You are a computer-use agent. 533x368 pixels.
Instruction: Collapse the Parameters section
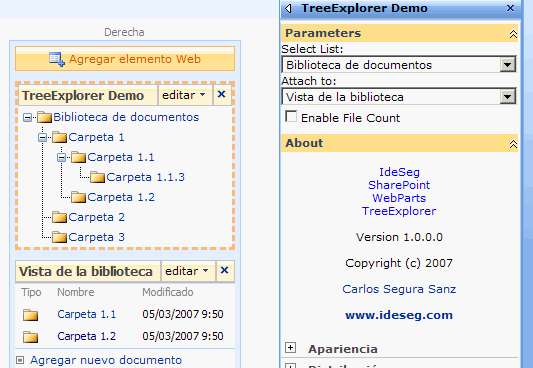point(513,34)
